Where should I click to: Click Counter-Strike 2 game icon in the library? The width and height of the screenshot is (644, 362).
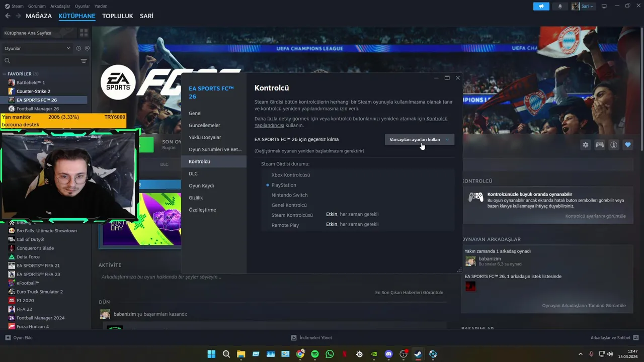tap(12, 91)
